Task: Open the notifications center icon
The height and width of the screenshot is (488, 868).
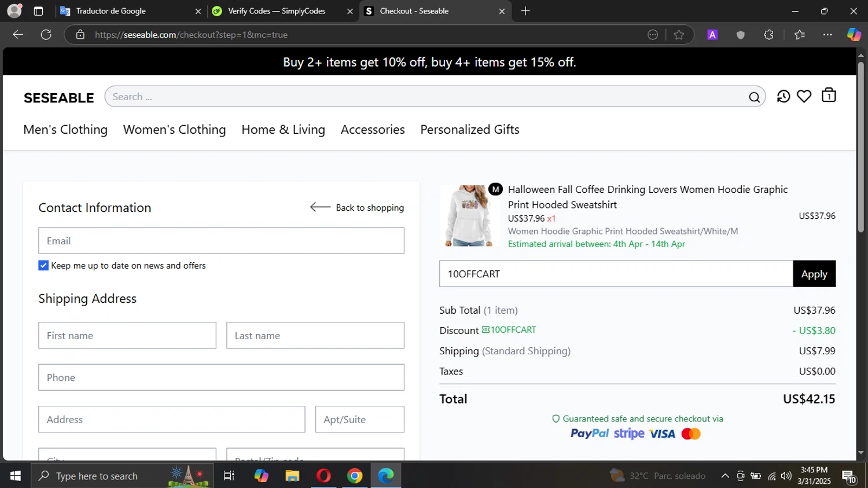Action: click(849, 477)
